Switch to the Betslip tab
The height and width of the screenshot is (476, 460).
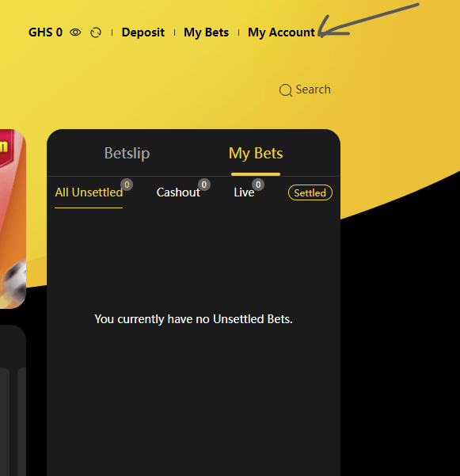click(x=127, y=153)
